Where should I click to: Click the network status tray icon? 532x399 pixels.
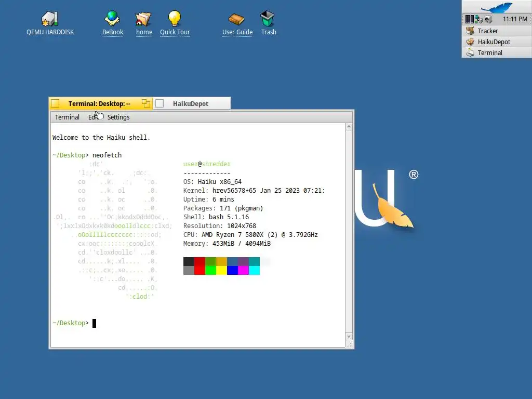[x=478, y=19]
